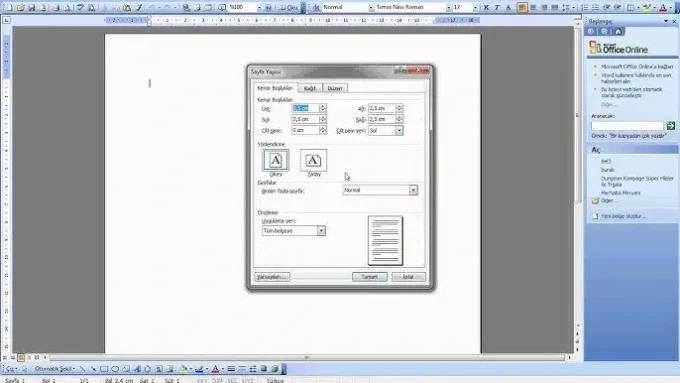This screenshot has width=680, height=383.
Task: Click the numbered list toolbar icon
Action: click(x=585, y=7)
